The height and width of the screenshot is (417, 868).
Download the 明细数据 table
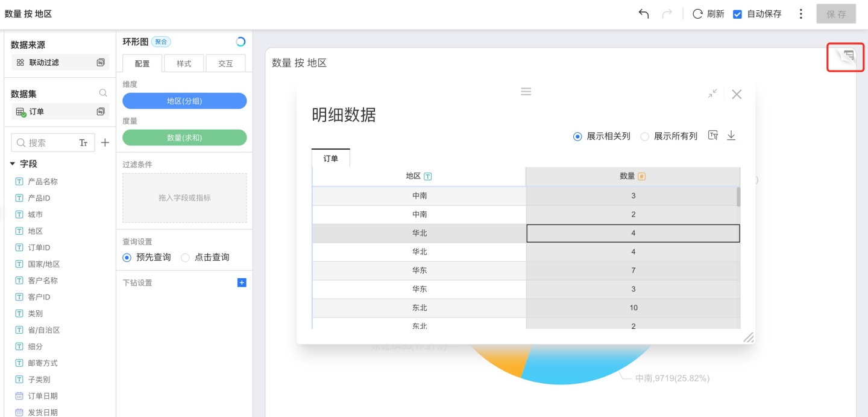(x=731, y=136)
